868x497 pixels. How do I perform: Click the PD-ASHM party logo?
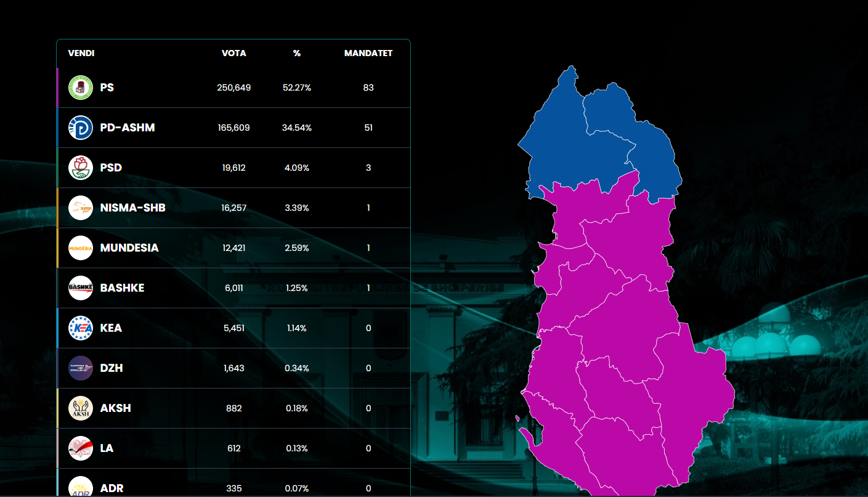[81, 128]
